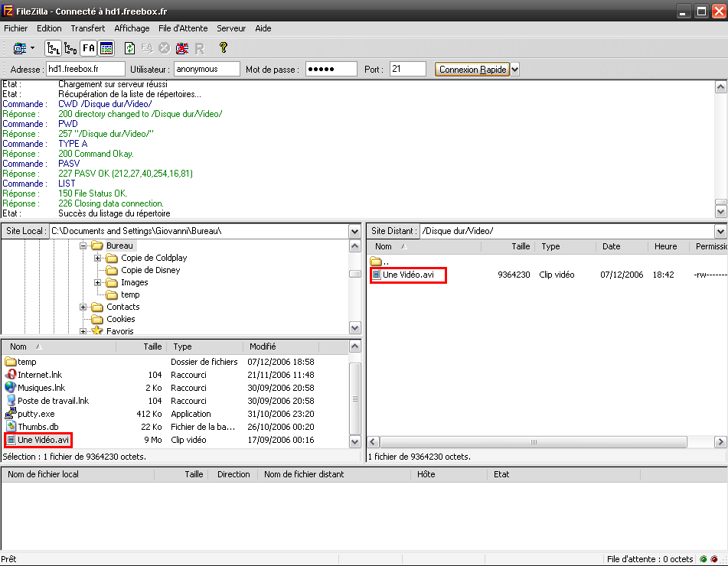The image size is (728, 566).
Task: Toggle the remote directory tree view
Action: tap(70, 47)
